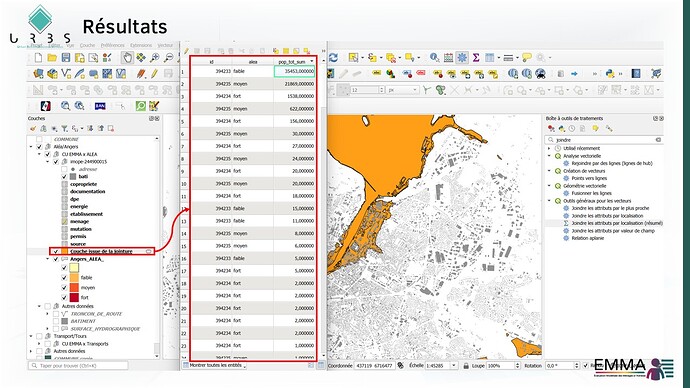This screenshot has width=690, height=388.
Task: Click the BAN geocoding plugin icon
Action: (x=100, y=106)
